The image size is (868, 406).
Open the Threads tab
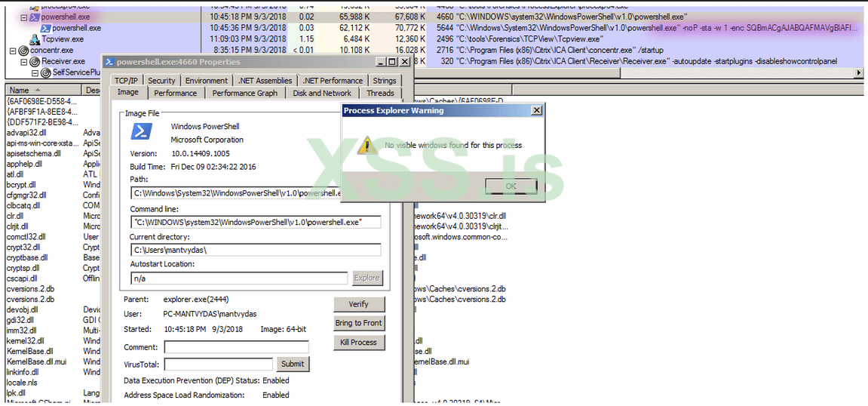point(380,93)
